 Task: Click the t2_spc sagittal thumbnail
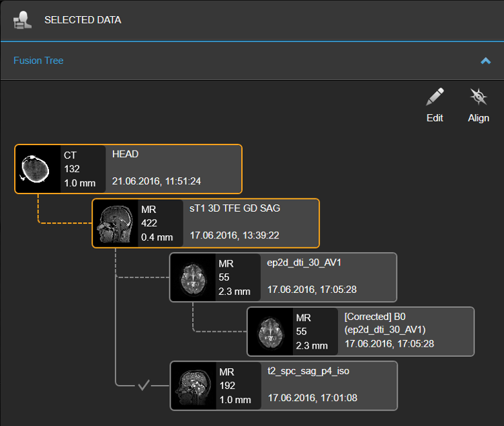point(194,386)
